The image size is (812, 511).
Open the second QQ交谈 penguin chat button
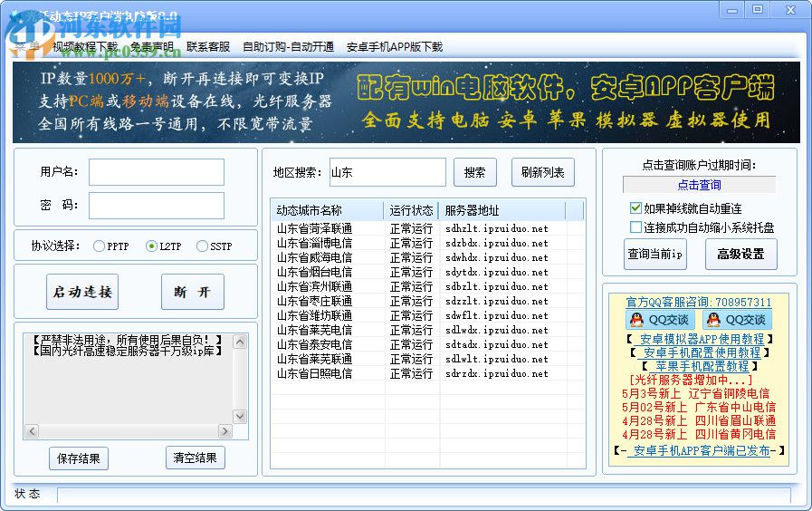(x=736, y=320)
